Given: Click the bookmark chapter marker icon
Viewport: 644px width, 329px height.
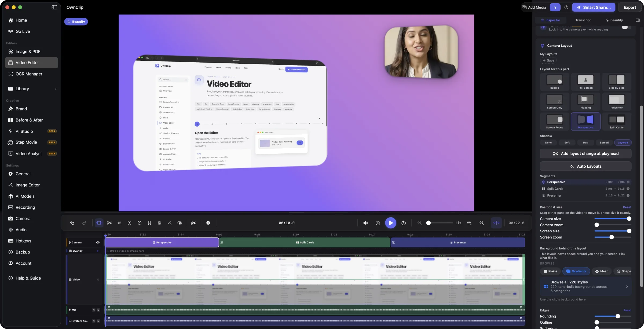Looking at the screenshot, I should (x=149, y=223).
